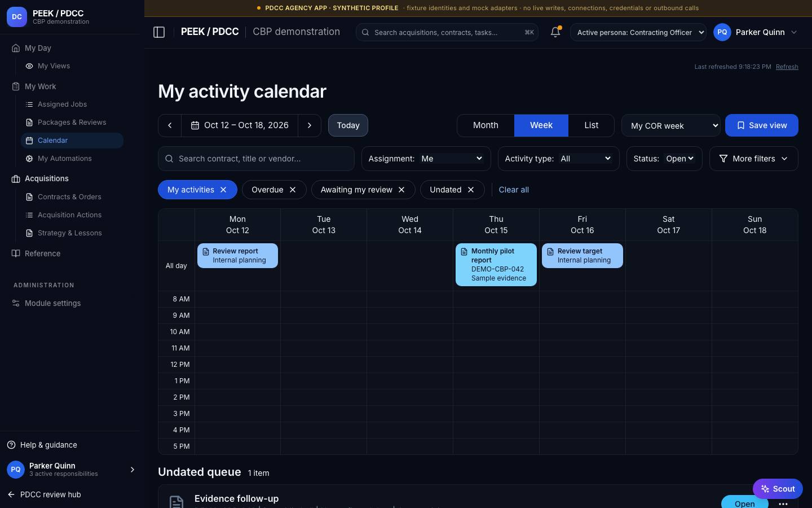Click the Packages & Reviews document icon
812x508 pixels.
tap(29, 122)
